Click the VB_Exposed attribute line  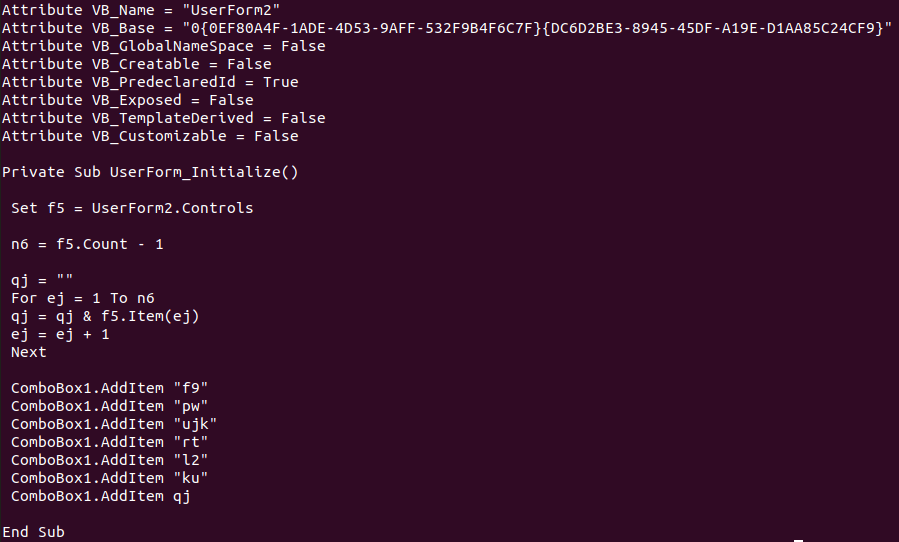[127, 100]
